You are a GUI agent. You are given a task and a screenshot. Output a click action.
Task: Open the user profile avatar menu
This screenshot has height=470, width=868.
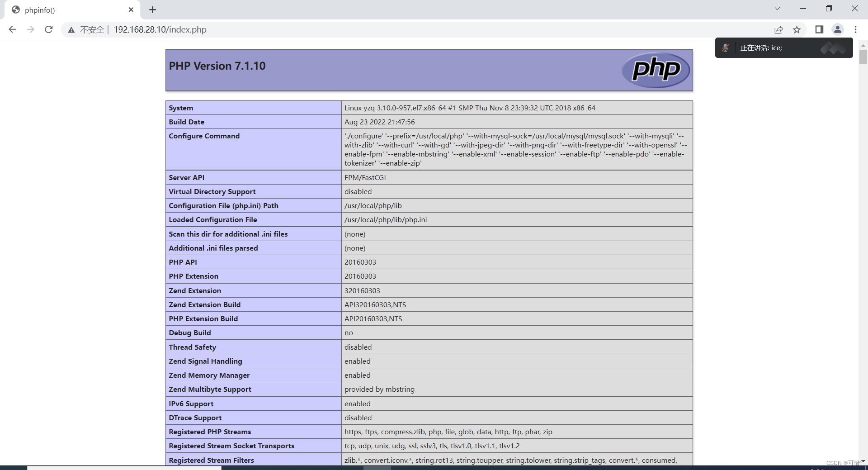[x=837, y=29]
